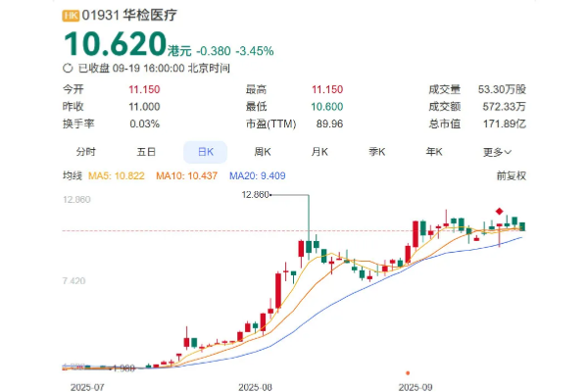Click the 7.420 y-axis label
The height and width of the screenshot is (392, 588).
(x=73, y=280)
